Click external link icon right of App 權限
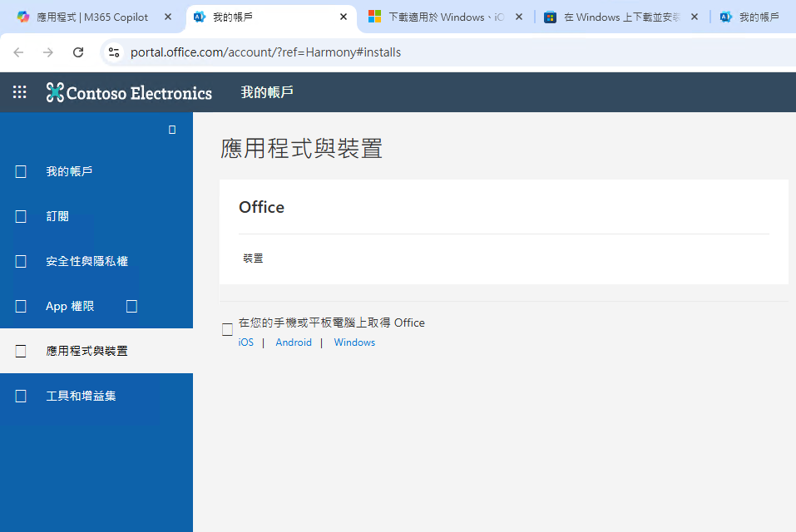The width and height of the screenshot is (796, 532). [x=131, y=307]
